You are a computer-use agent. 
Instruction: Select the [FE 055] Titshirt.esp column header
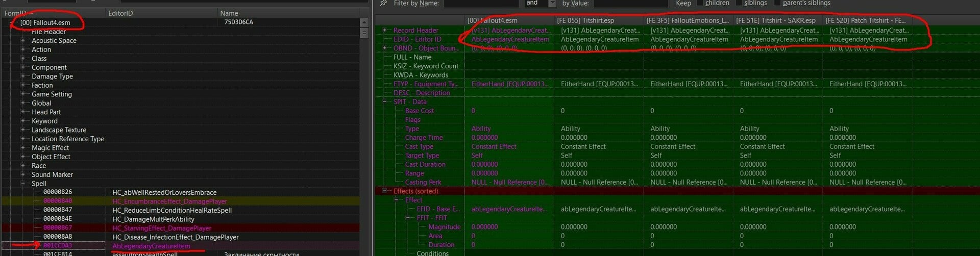(599, 20)
